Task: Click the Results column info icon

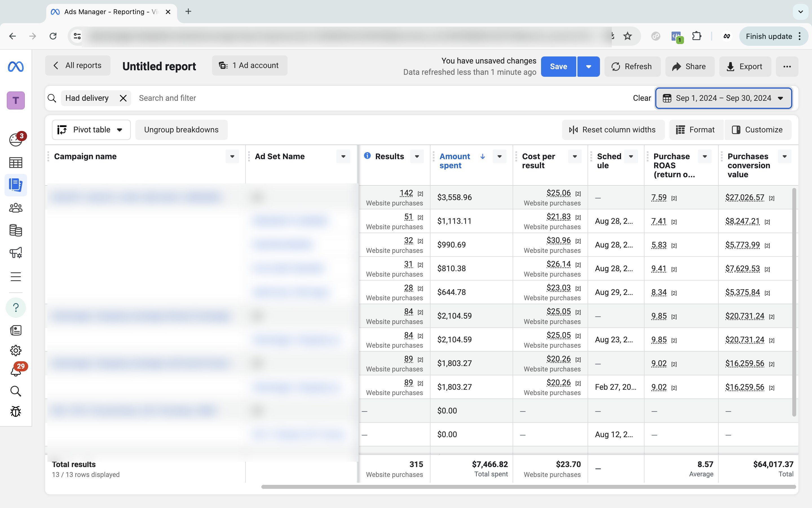Action: pyautogui.click(x=367, y=156)
